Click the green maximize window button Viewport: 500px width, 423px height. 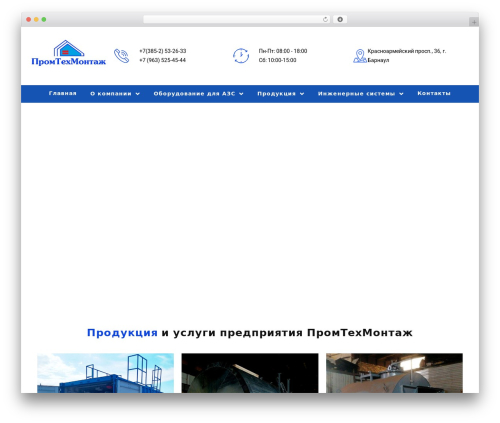(44, 20)
